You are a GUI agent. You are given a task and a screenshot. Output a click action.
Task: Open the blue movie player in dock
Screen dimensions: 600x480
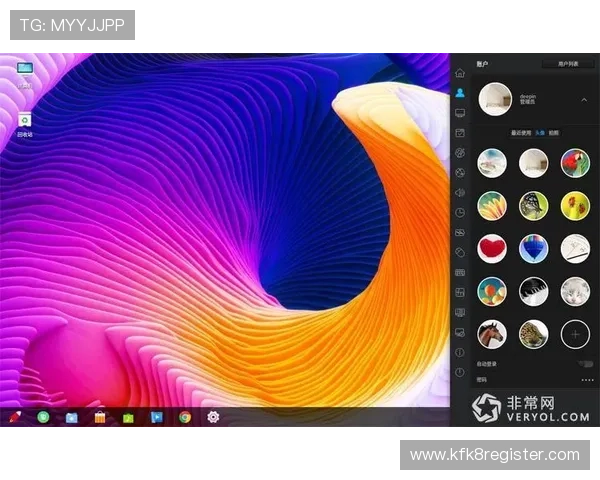[157, 417]
